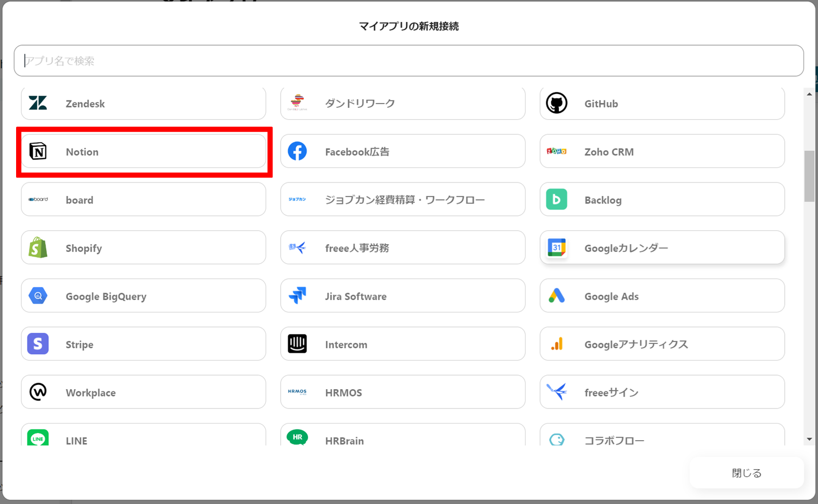Click the ダンドリワーク logo icon
The height and width of the screenshot is (504, 818).
(297, 103)
